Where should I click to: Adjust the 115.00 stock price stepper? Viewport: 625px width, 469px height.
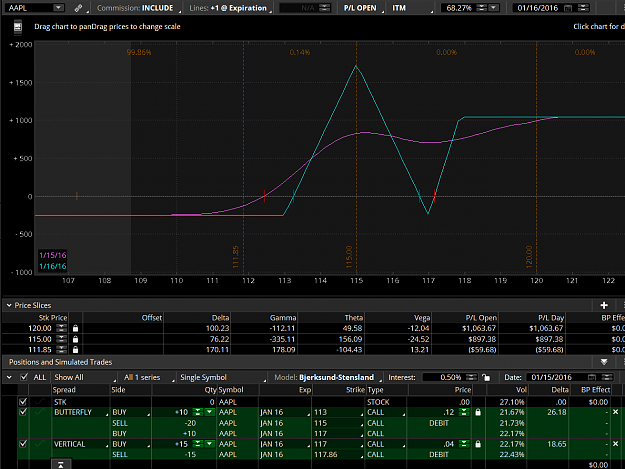[x=61, y=339]
